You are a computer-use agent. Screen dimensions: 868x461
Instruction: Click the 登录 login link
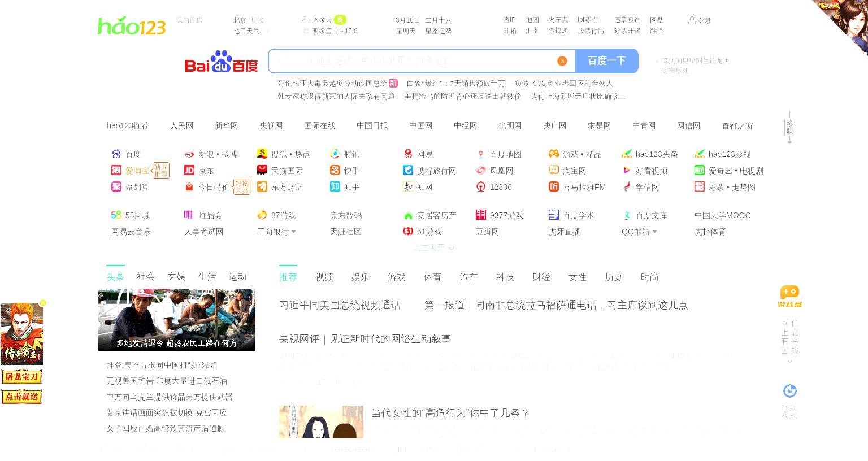(705, 20)
